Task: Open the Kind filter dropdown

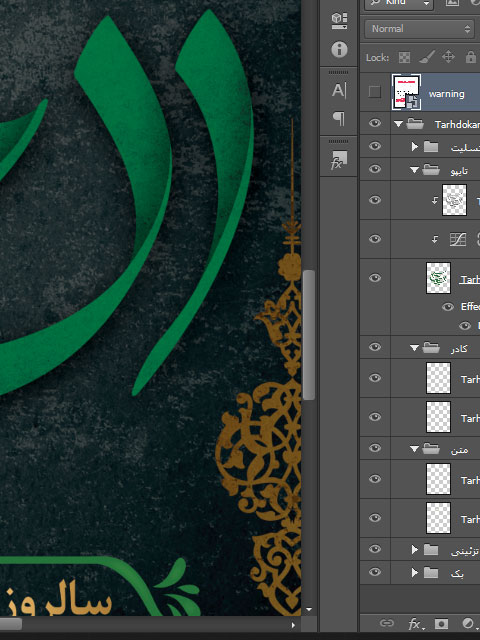Action: click(x=399, y=4)
